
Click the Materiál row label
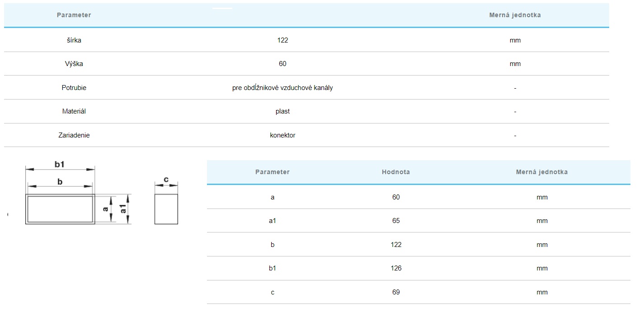tap(74, 111)
